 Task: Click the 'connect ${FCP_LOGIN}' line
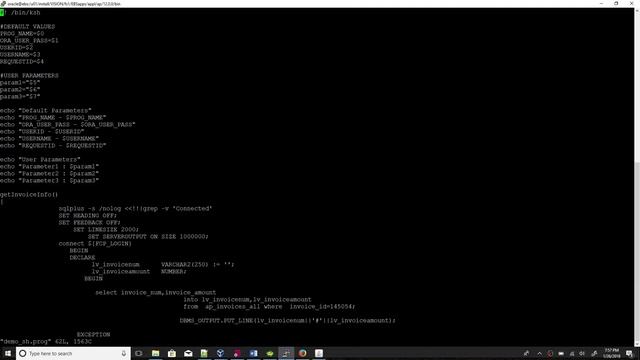95,243
